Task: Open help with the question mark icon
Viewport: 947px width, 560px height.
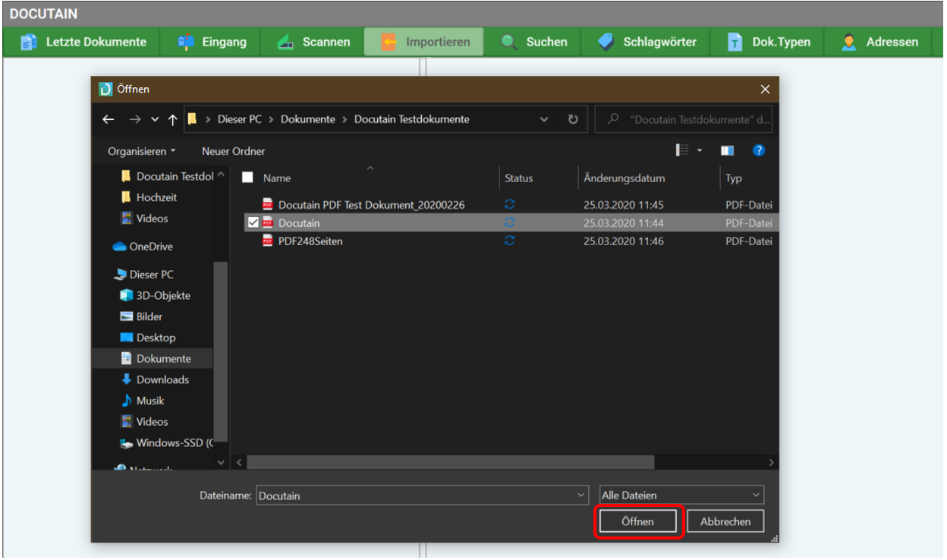Action: tap(758, 151)
